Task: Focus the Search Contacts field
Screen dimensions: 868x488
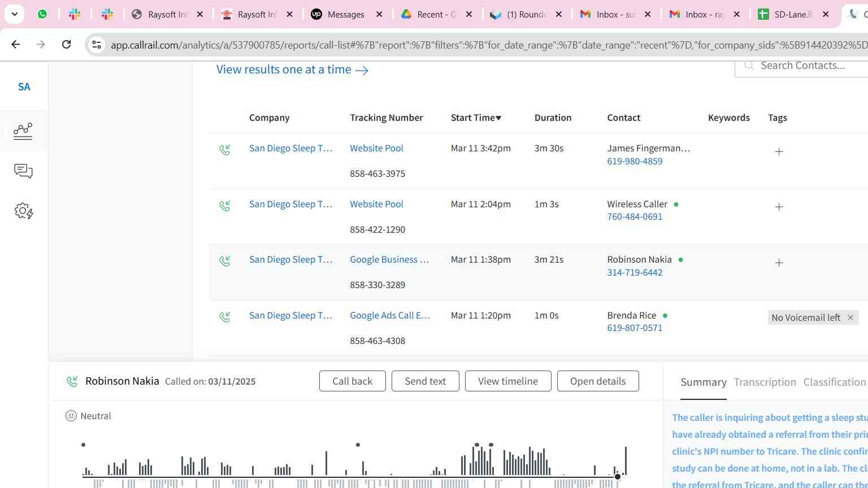Action: tap(802, 66)
